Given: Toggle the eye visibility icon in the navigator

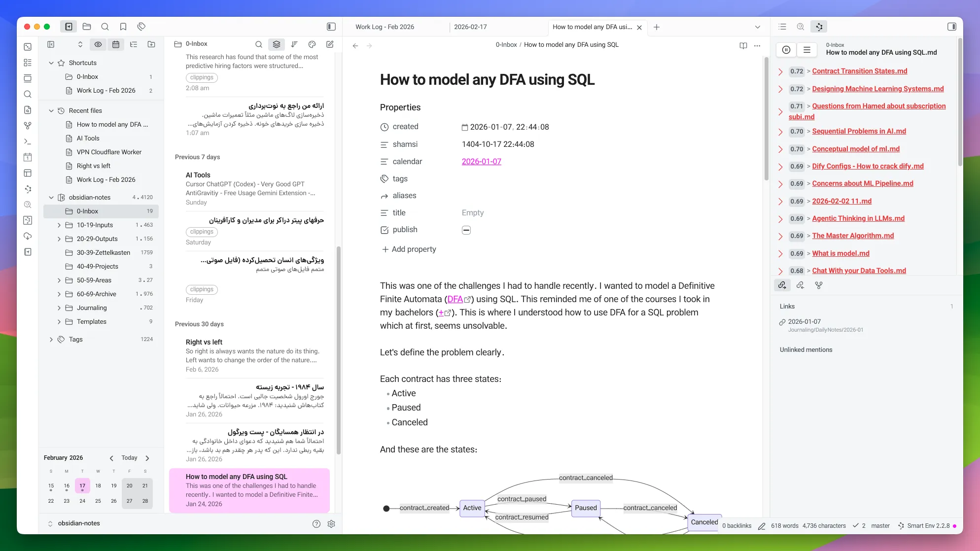Looking at the screenshot, I should 98,44.
